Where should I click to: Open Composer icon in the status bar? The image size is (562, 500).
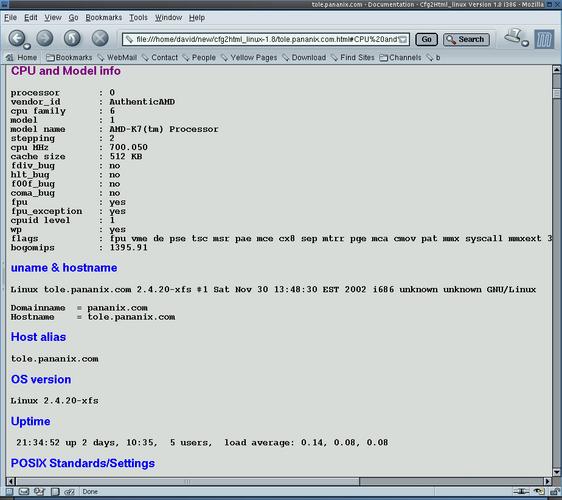click(39, 491)
